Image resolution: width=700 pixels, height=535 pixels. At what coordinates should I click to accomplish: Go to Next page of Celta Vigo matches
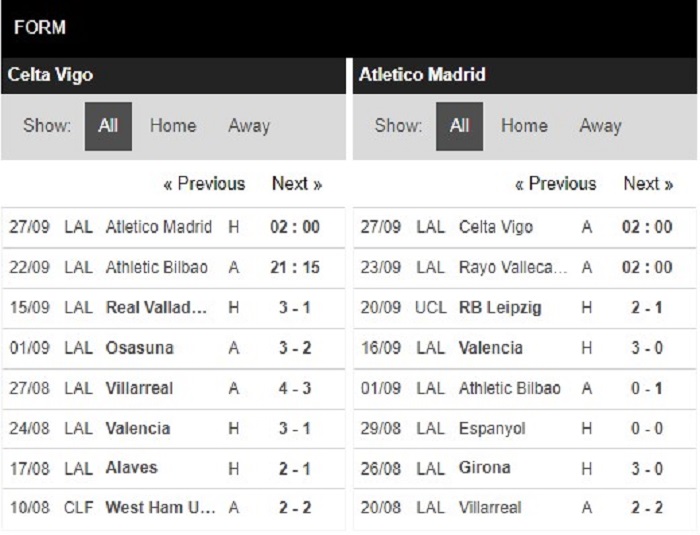tap(297, 184)
